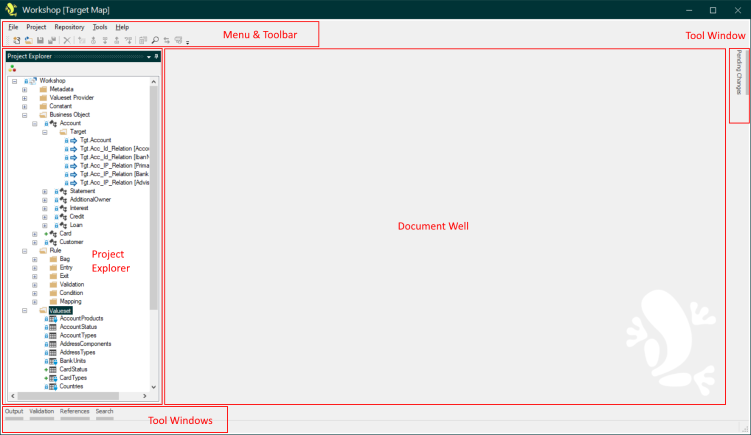The width and height of the screenshot is (751, 435).
Task: Select the CardStatus valueset item
Action: tap(73, 369)
